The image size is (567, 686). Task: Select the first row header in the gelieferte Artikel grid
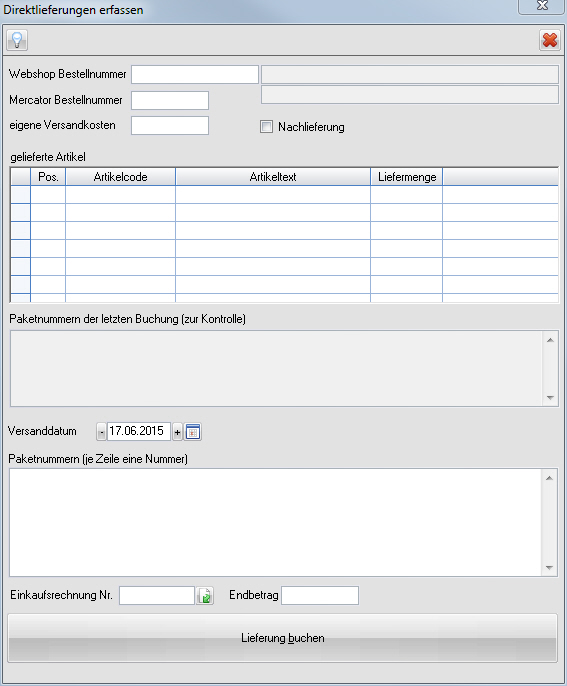pyautogui.click(x=20, y=195)
